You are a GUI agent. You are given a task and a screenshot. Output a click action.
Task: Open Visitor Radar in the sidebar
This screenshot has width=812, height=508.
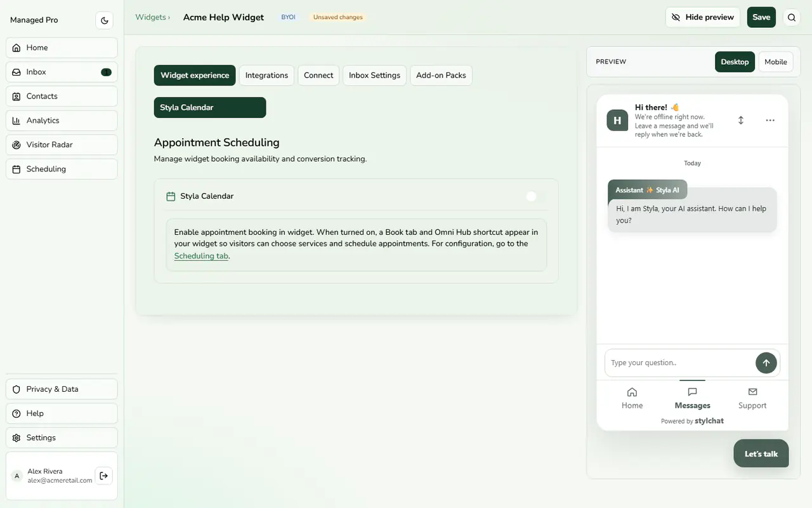pyautogui.click(x=62, y=145)
